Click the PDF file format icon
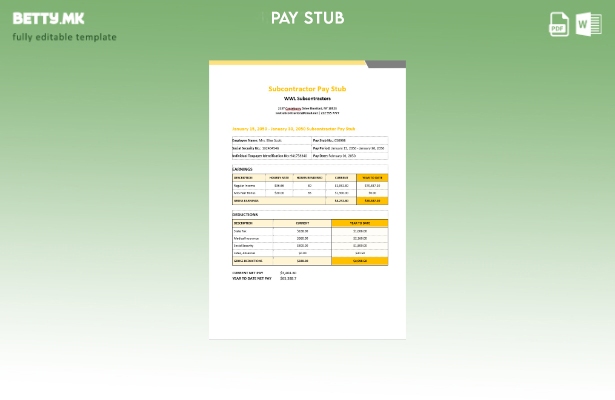 click(559, 24)
